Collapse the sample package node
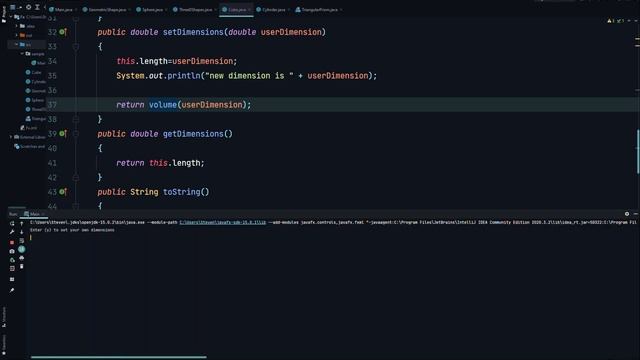Image resolution: width=640 pixels, height=360 pixels. coord(22,53)
